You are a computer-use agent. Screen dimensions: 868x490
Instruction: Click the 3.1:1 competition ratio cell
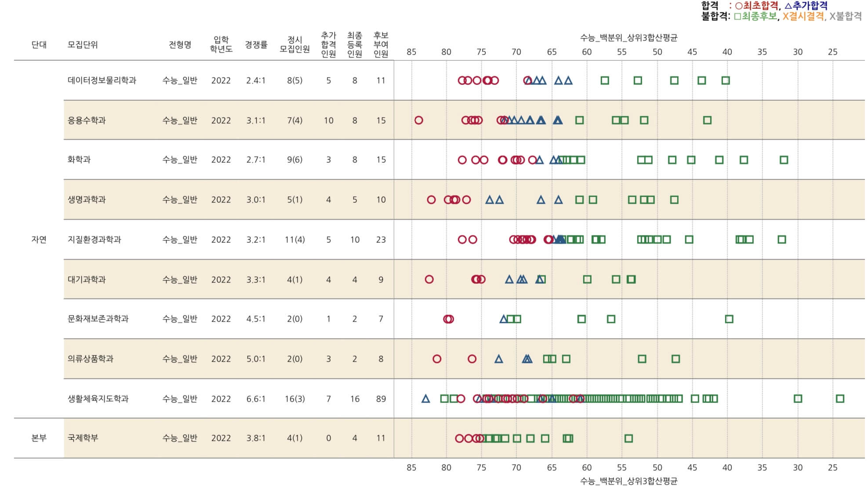256,121
